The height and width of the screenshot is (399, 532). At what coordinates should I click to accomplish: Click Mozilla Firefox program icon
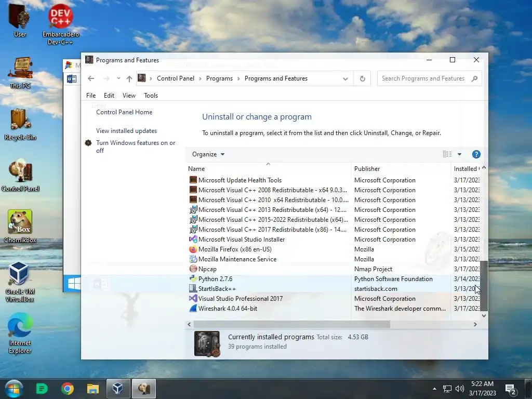193,249
